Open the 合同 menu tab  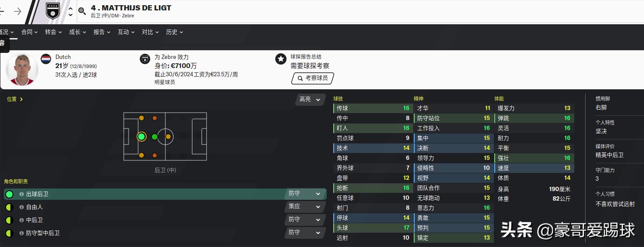(x=29, y=32)
